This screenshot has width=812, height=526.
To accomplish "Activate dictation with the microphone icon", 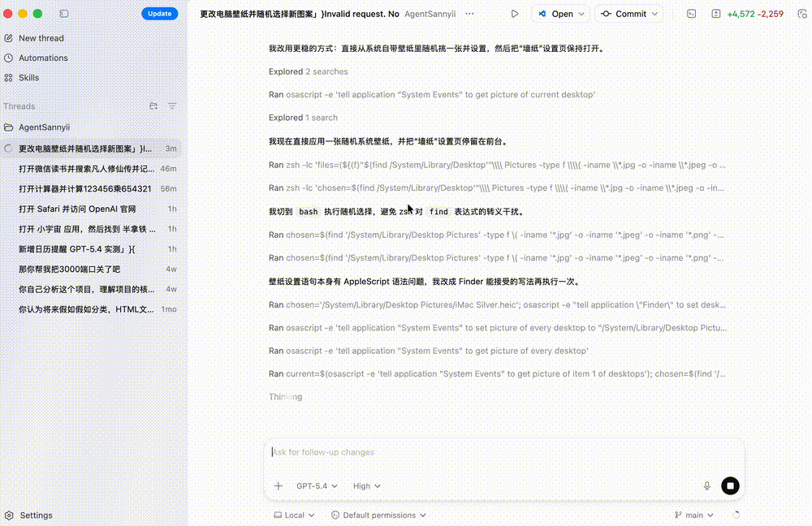I will pyautogui.click(x=706, y=485).
